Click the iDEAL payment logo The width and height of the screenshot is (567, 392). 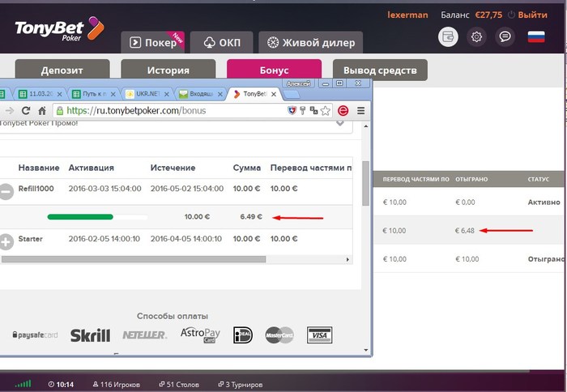[x=243, y=334]
